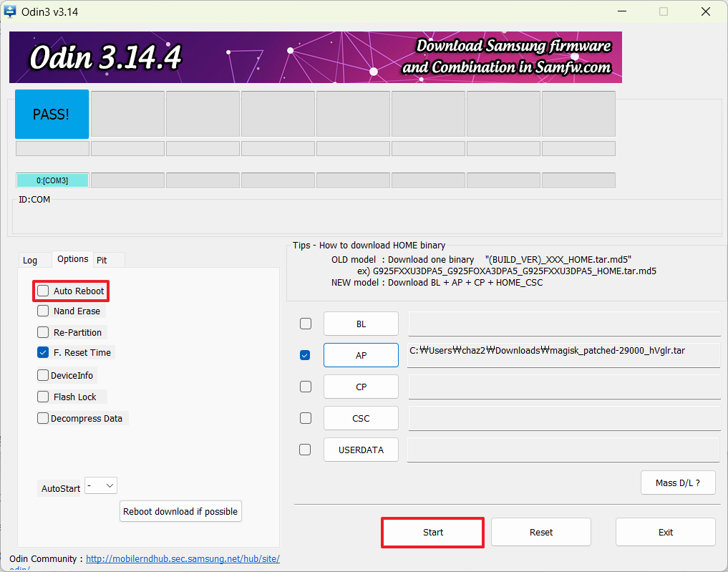Click the empty CSC file path field
Screen dimensions: 728x572
[565, 418]
